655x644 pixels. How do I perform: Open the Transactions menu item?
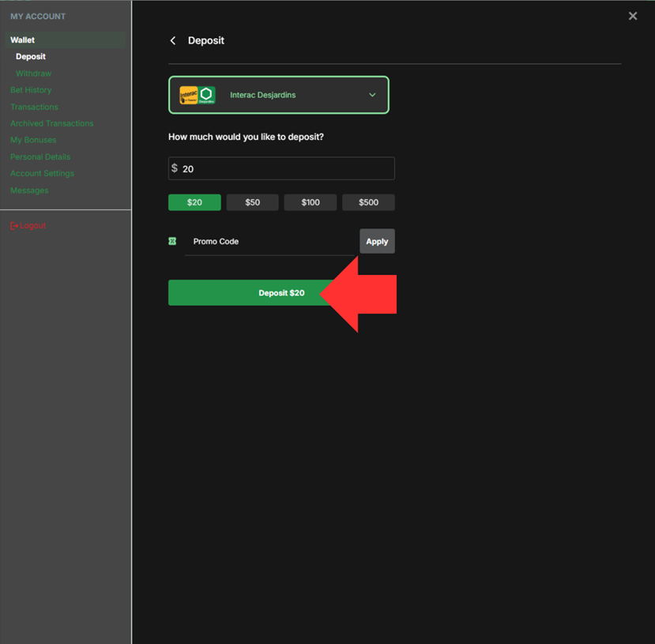pos(34,107)
